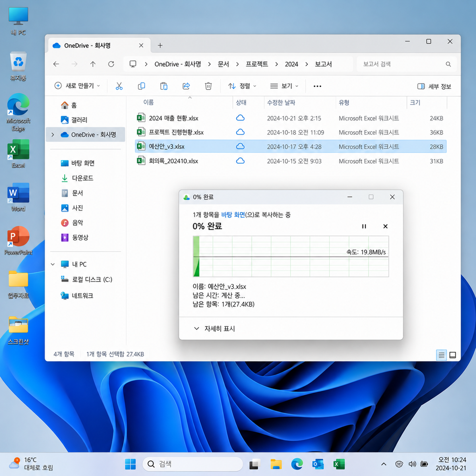Screen dimensions: 476x476
Task: Open the 보기 view dropdown
Action: [284, 86]
